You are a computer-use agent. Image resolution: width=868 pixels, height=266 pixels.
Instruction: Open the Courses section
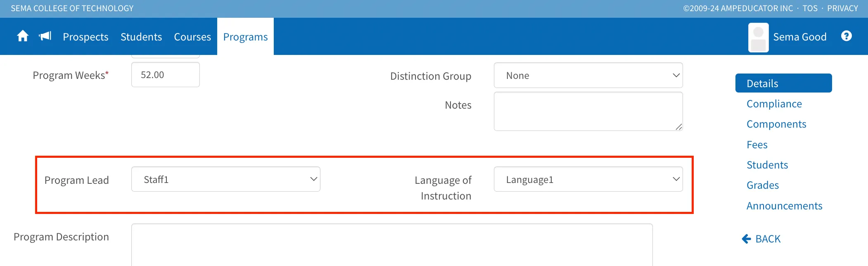(192, 37)
